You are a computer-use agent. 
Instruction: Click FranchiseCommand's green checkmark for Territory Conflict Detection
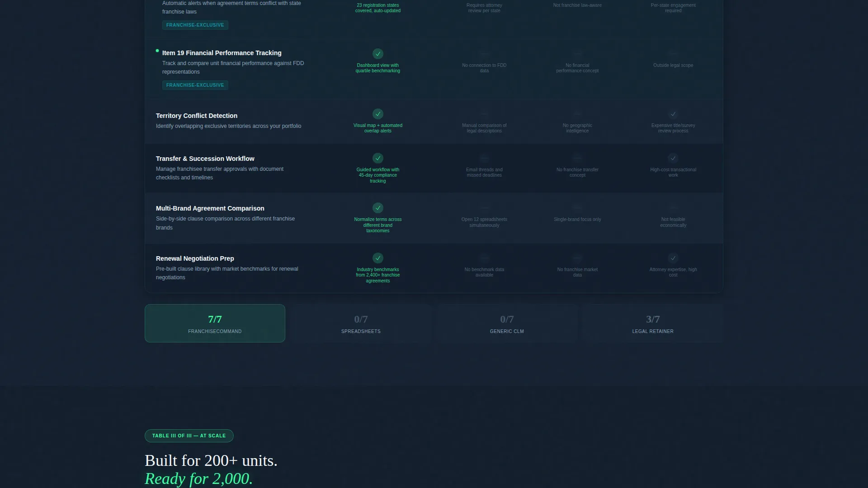(x=378, y=114)
